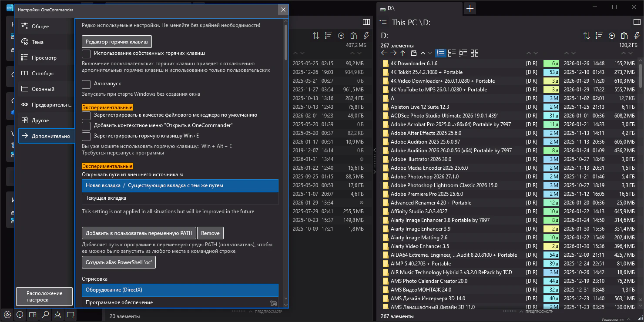This screenshot has height=322, width=644.
Task: Open the history dropdown chevron next to navigation arrows
Action: pyautogui.click(x=430, y=53)
